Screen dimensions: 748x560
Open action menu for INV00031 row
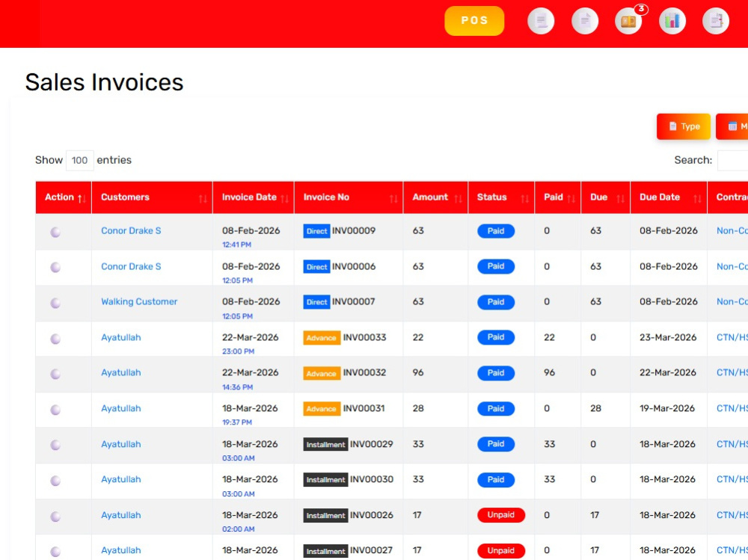(55, 410)
